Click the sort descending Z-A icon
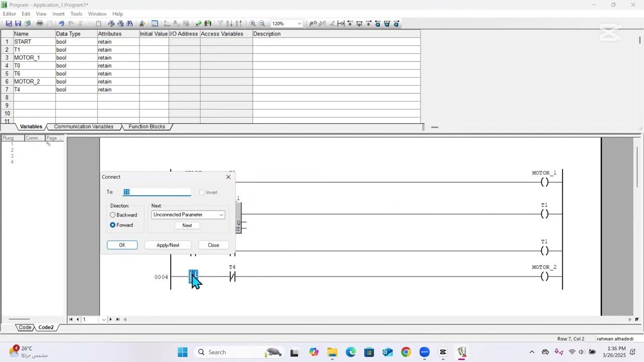The image size is (644, 362). click(x=238, y=24)
